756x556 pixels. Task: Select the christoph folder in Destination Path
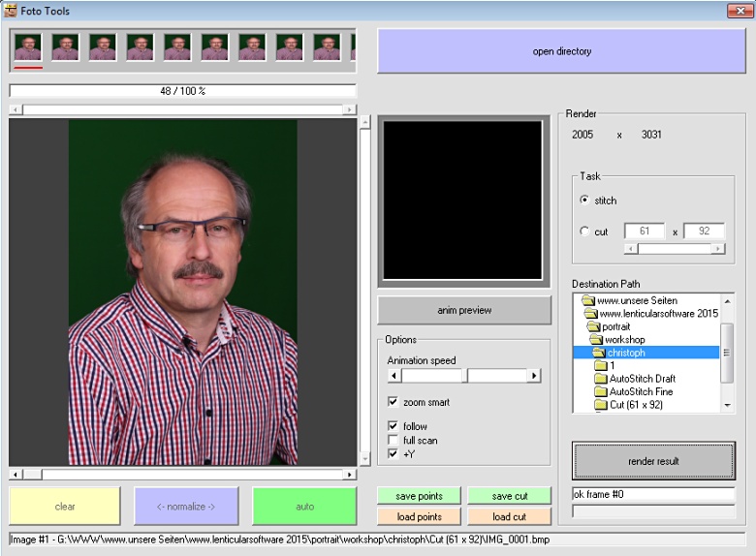pos(626,353)
